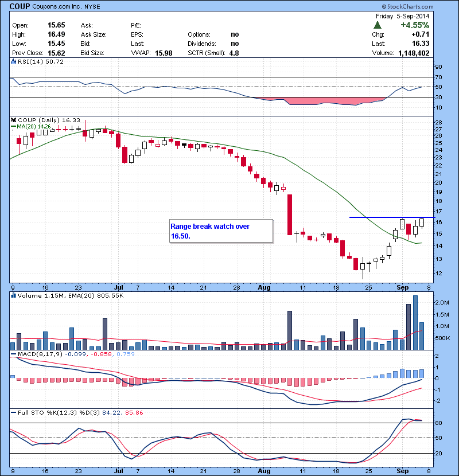Viewport: 459px width, 476px height.
Task: Click the COUP ticker symbol title
Action: click(x=20, y=6)
